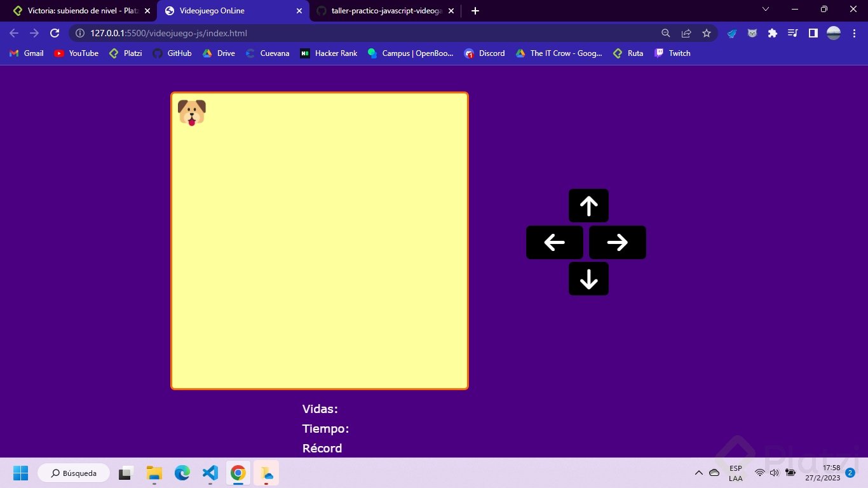This screenshot has height=488, width=868.
Task: Open the Extensions puzzle menu
Action: (x=773, y=33)
